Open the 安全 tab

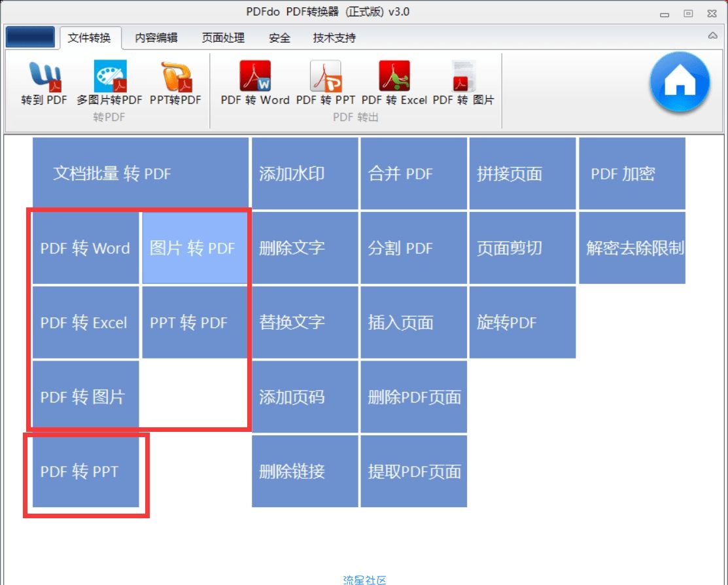[x=279, y=38]
